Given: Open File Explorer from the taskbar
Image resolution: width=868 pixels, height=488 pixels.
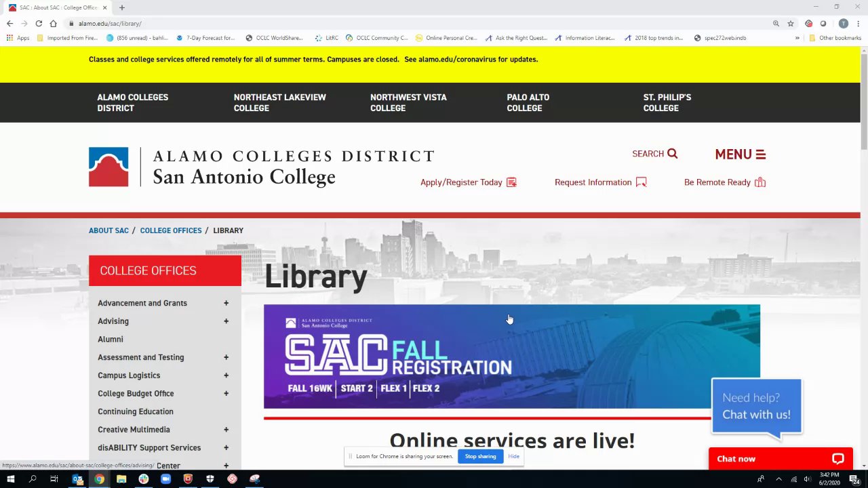Looking at the screenshot, I should [x=121, y=479].
